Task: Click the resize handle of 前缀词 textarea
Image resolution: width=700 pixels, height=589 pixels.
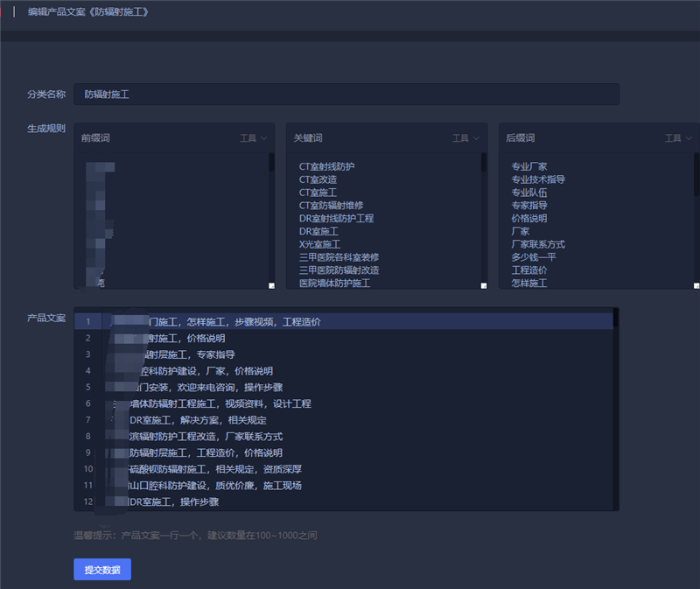Action: [x=271, y=286]
